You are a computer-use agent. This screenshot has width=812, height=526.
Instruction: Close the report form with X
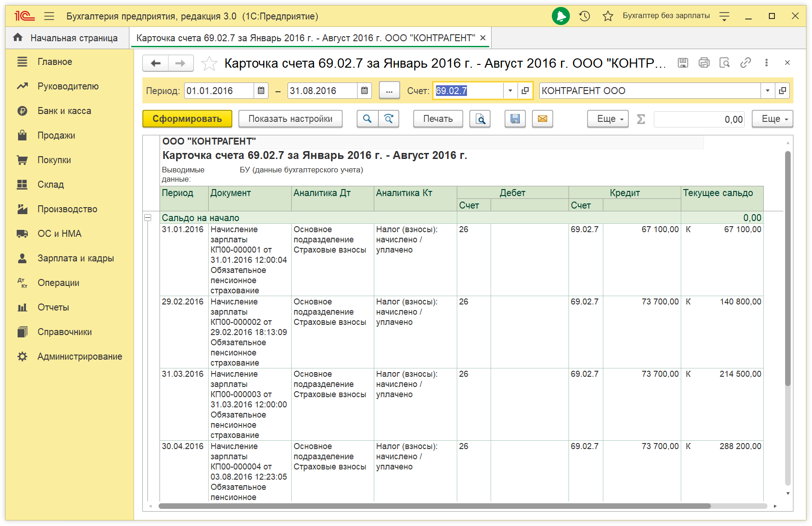tap(787, 63)
